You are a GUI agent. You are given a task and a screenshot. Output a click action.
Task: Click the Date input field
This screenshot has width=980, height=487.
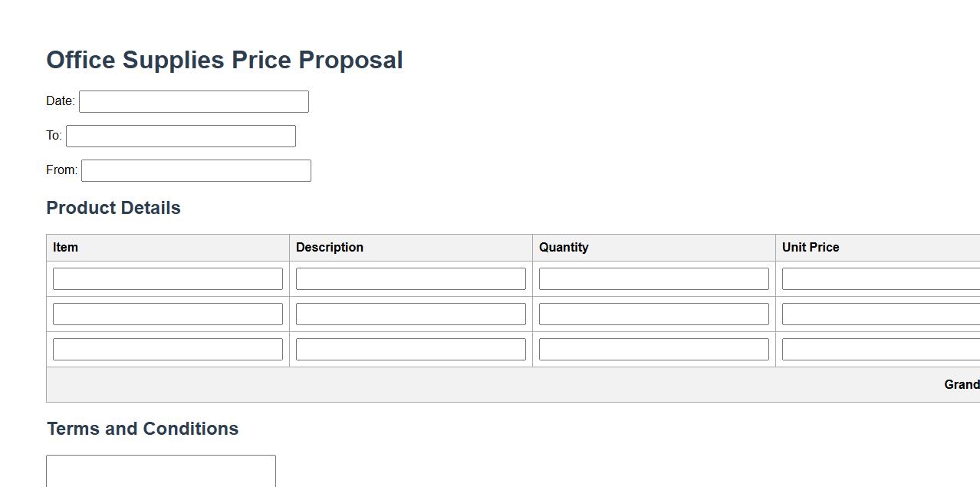click(x=193, y=101)
